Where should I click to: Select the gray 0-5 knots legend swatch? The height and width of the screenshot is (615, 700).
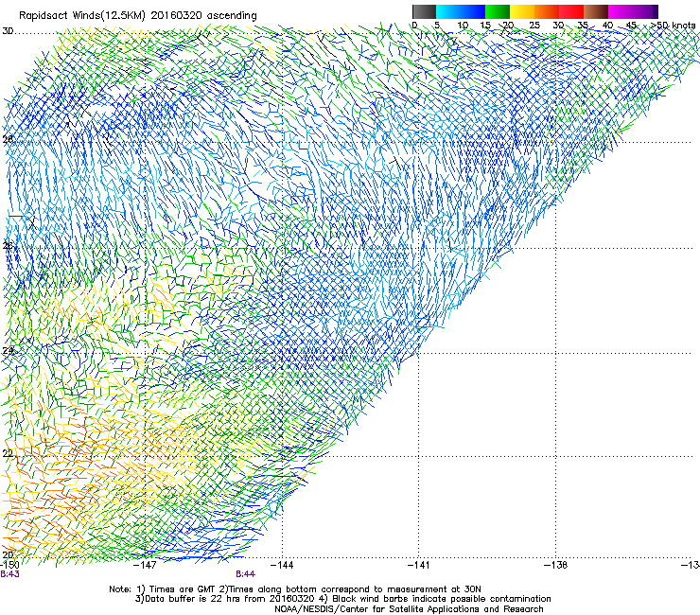click(x=424, y=11)
